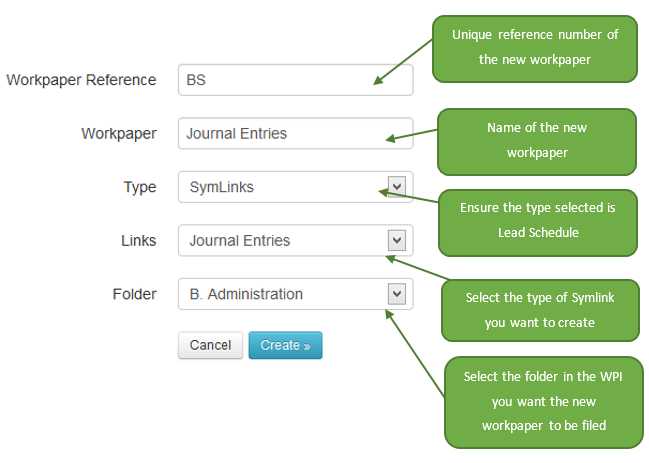The image size is (649, 463).
Task: Click the Workpaper Reference input field
Action: tap(294, 80)
